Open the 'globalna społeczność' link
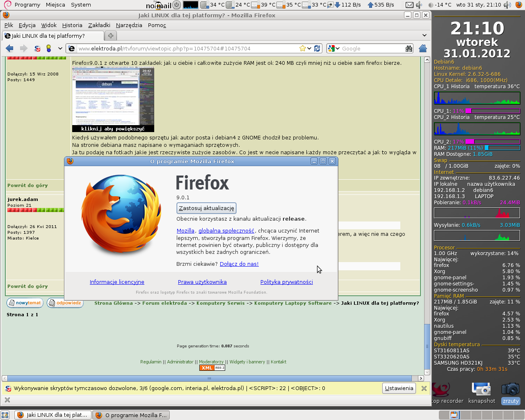 tap(226, 231)
